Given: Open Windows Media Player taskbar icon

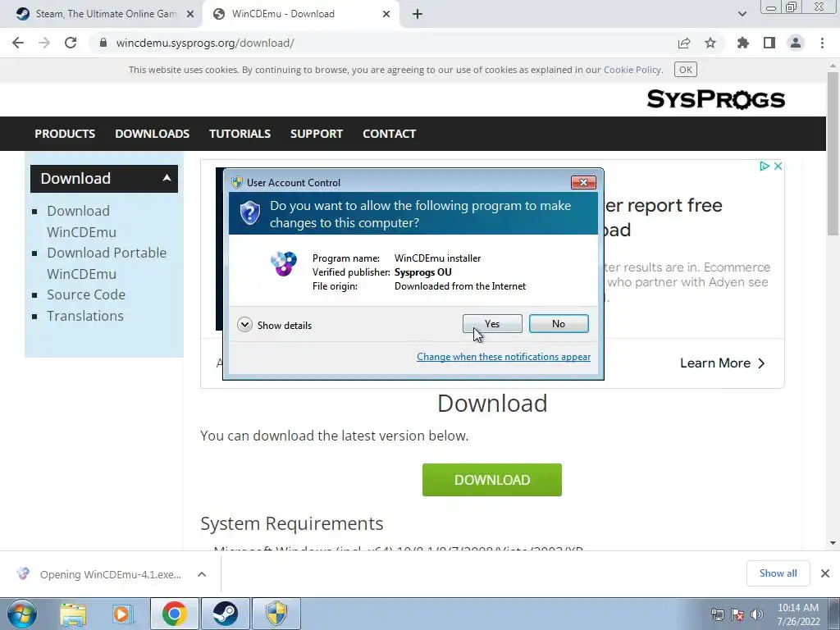Looking at the screenshot, I should point(122,614).
